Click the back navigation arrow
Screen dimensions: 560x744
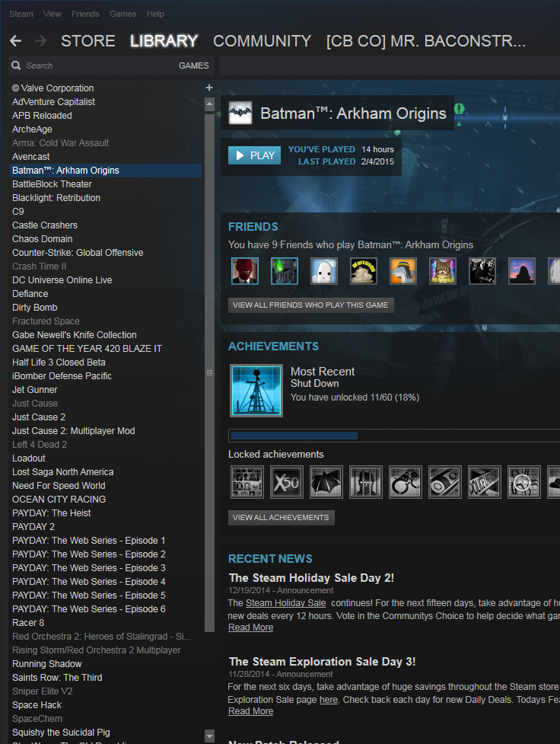tap(15, 41)
